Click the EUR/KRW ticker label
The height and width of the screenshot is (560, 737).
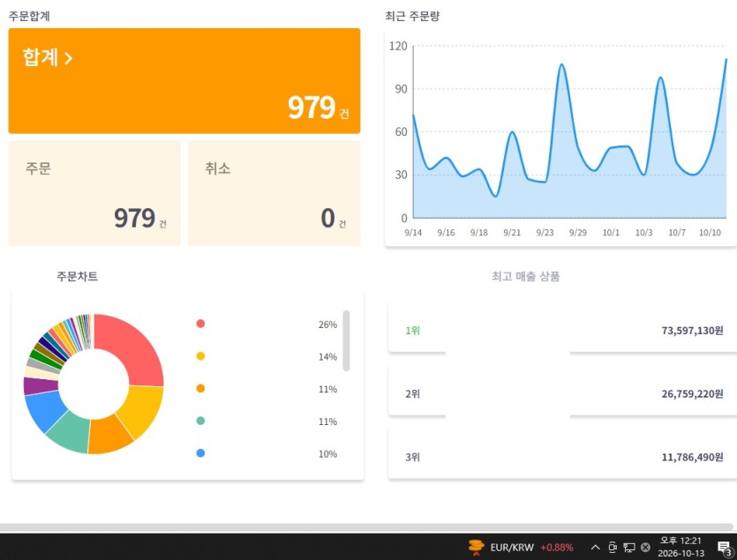point(512,548)
